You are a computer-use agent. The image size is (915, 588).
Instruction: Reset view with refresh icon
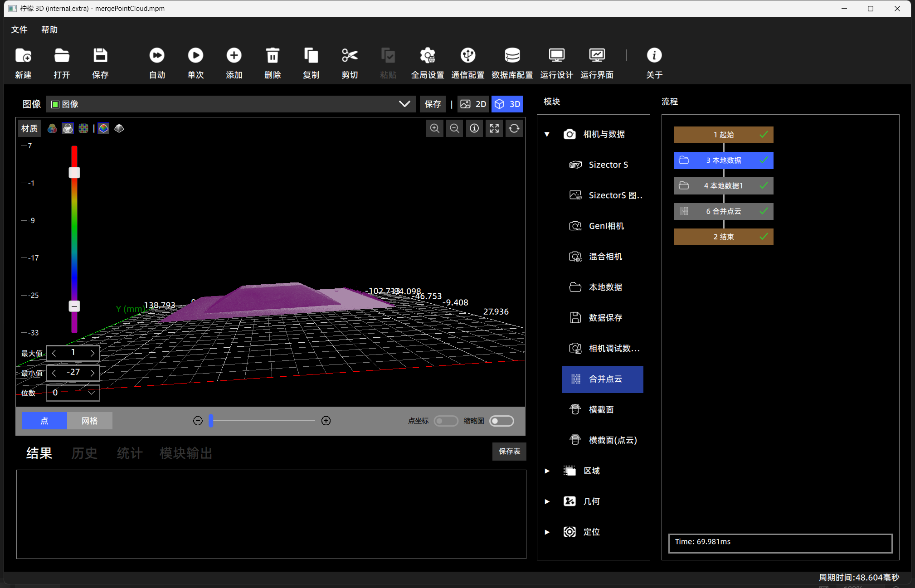click(514, 129)
